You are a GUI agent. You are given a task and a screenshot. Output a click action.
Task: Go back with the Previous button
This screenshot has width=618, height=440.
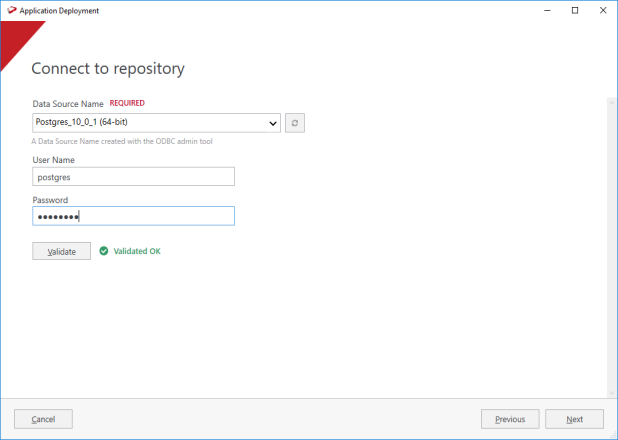pyautogui.click(x=510, y=419)
